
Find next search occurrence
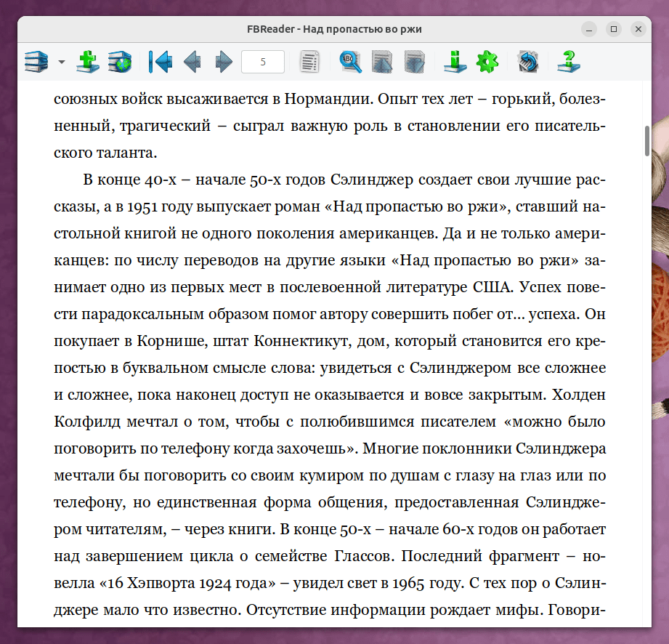click(414, 62)
